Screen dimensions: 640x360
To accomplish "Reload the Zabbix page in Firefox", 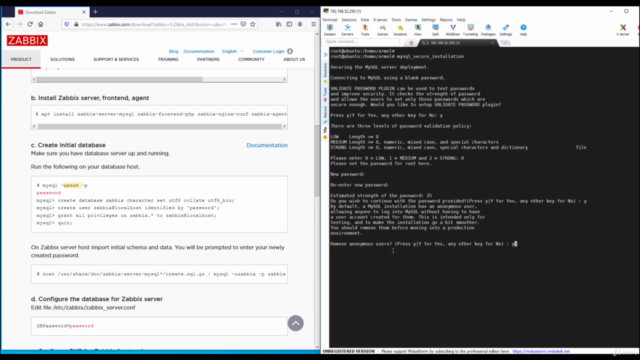I will 30,24.
